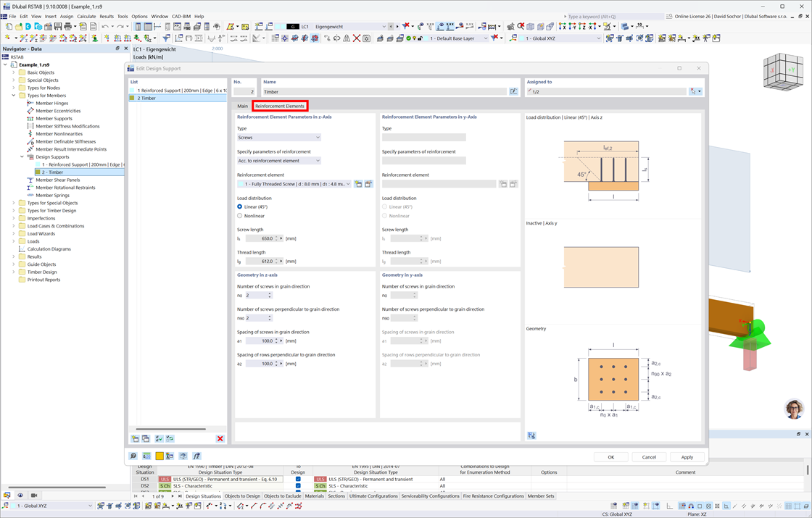
Task: Click the thread length lg value field 612.0
Action: (x=260, y=262)
